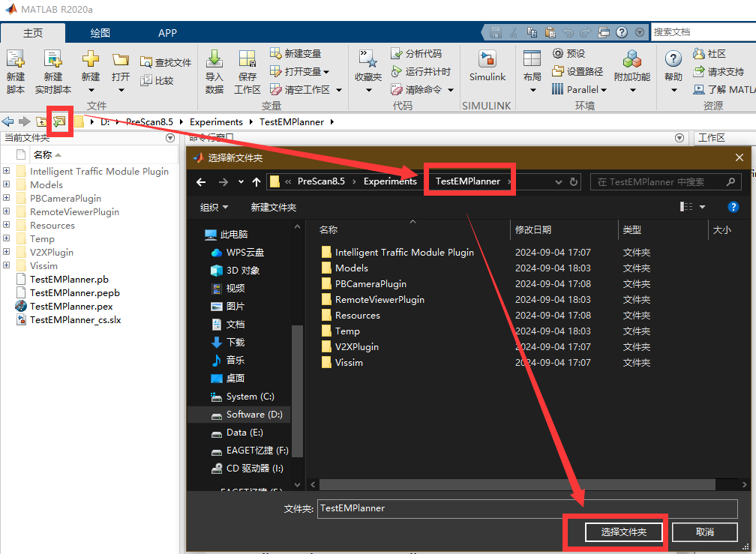The image size is (756, 554).
Task: Click the dialog horizontal scrollbar
Action: pos(517,484)
